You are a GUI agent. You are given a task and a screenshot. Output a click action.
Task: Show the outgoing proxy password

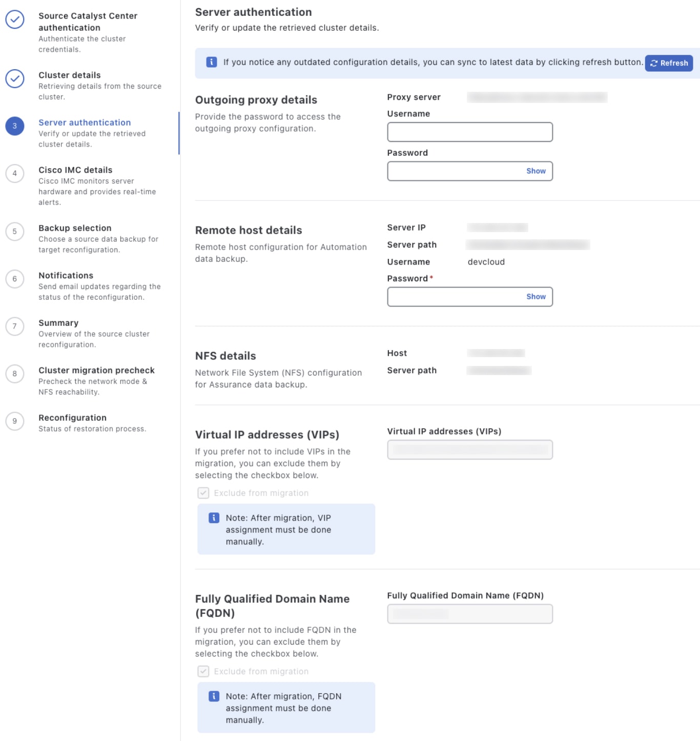pos(536,171)
